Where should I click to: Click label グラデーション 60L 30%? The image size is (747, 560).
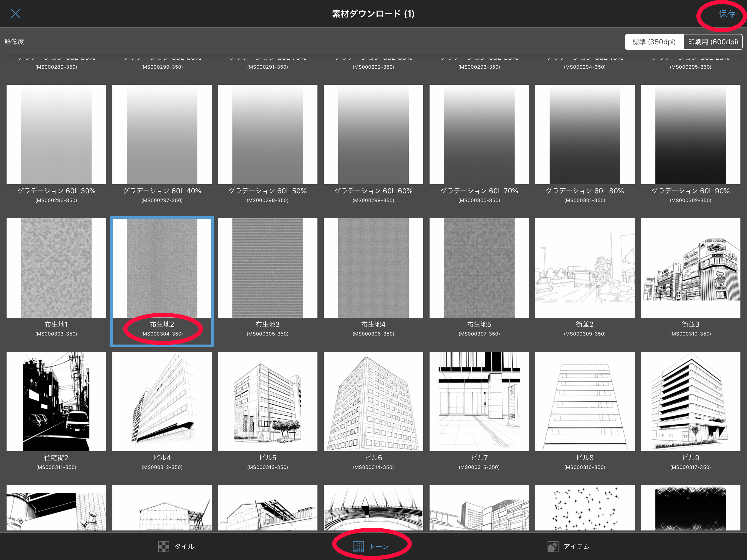56,191
